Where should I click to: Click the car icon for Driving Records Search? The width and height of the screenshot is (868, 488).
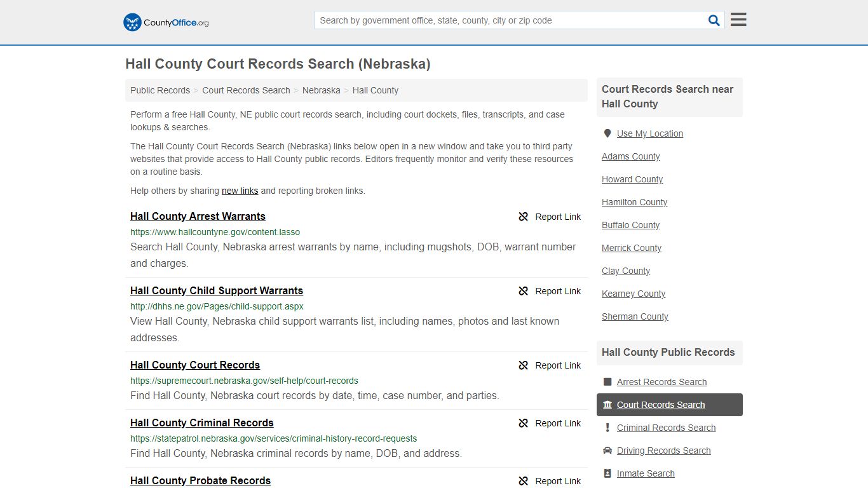tap(607, 451)
